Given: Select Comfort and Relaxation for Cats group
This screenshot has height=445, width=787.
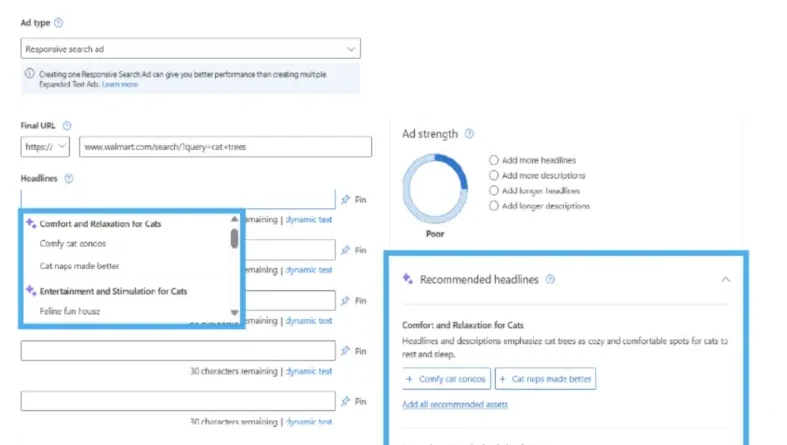Looking at the screenshot, I should 100,224.
